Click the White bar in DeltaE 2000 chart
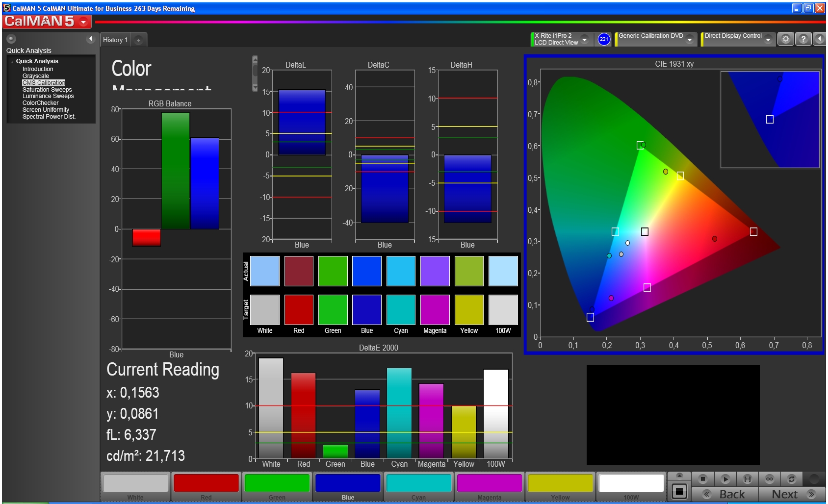The width and height of the screenshot is (828, 504). tap(271, 408)
